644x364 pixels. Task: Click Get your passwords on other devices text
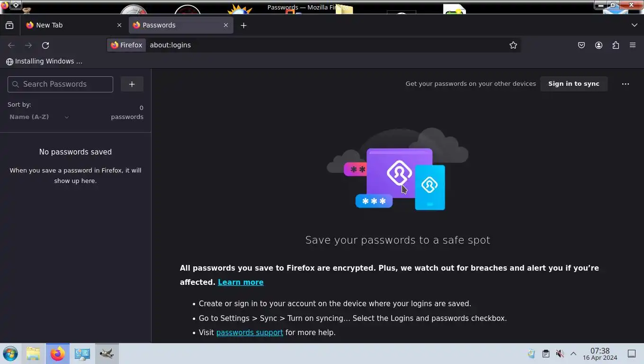471,84
